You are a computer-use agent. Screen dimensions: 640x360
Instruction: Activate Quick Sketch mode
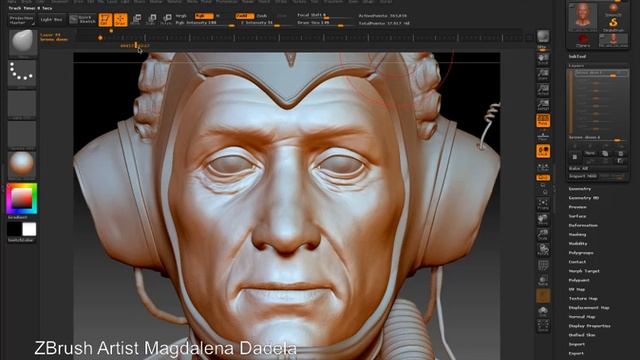pyautogui.click(x=83, y=20)
